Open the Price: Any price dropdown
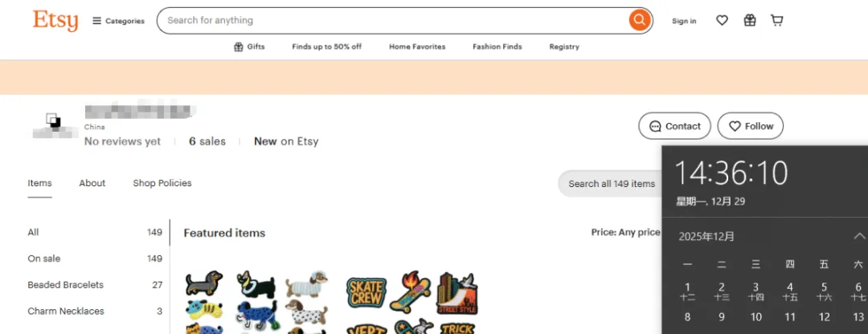 625,232
